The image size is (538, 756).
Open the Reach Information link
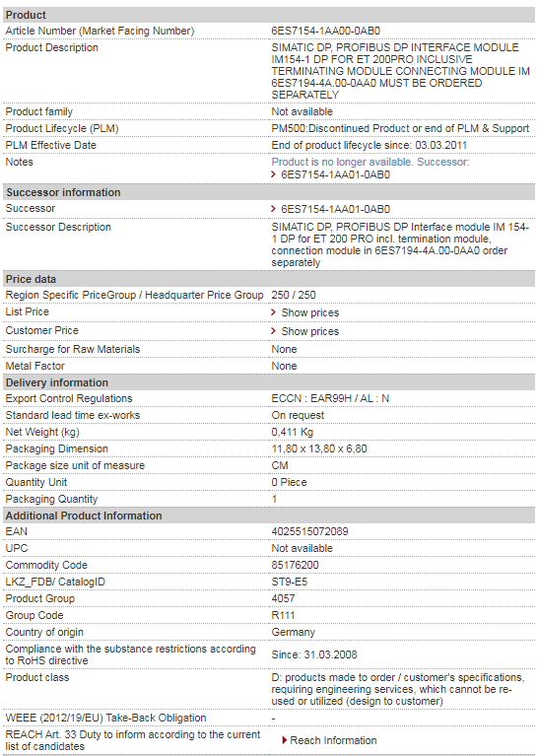(x=333, y=740)
